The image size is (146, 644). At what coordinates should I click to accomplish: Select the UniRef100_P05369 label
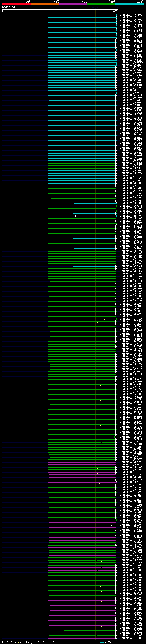[x=131, y=276]
